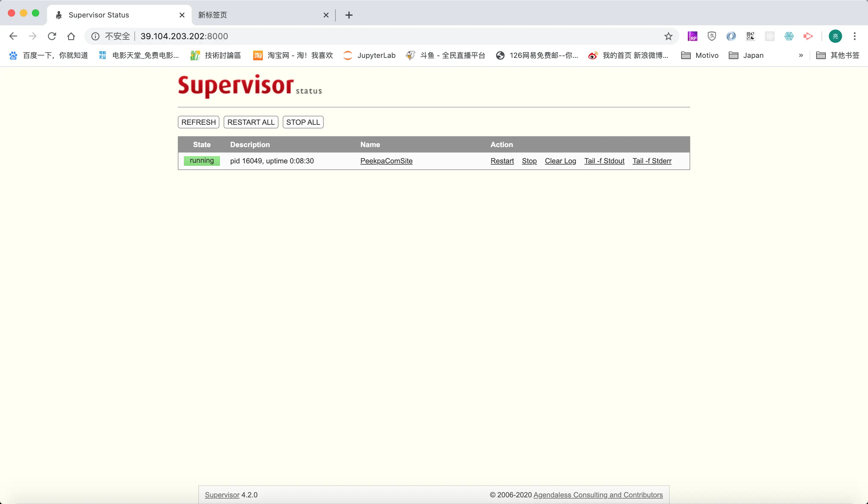Open Agendaless Consulting and Contributors link
Viewport: 868px width, 504px height.
tap(598, 495)
